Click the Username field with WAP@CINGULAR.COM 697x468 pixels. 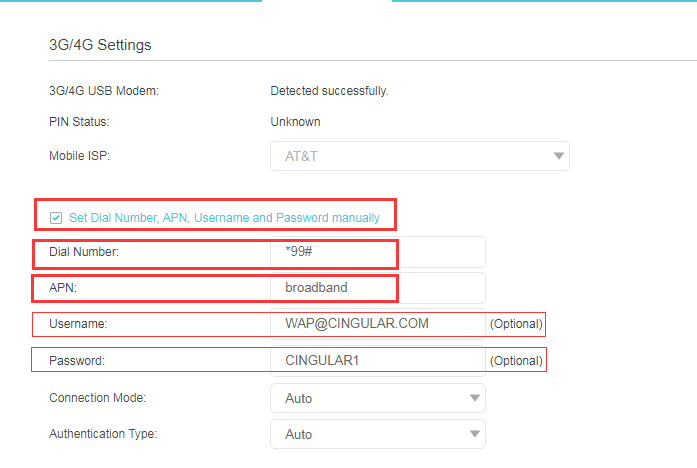pos(377,324)
